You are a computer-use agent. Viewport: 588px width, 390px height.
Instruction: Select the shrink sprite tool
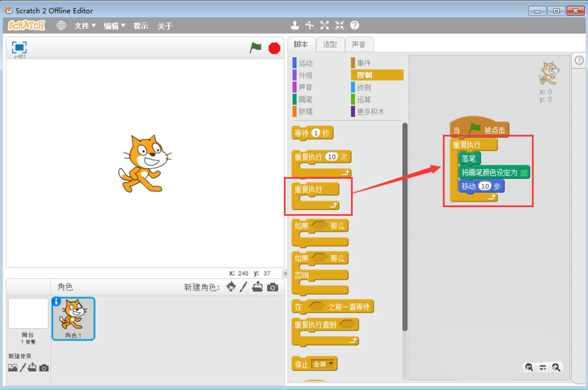[339, 25]
